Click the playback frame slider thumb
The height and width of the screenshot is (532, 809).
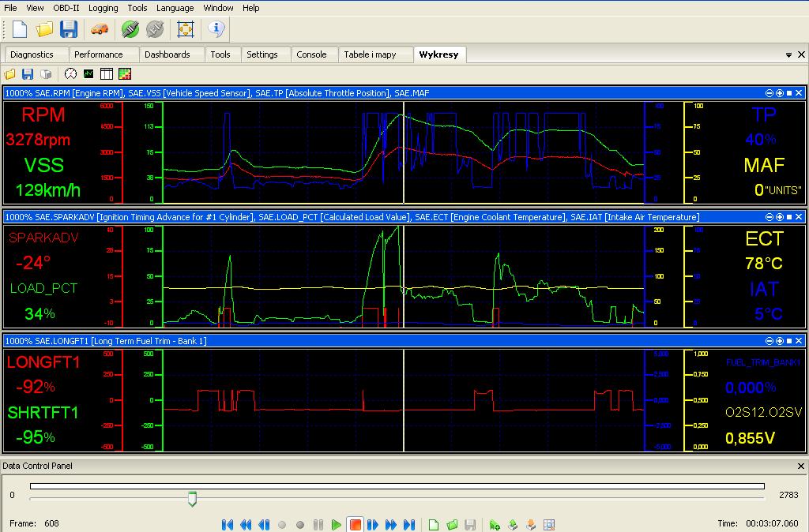[x=192, y=499]
